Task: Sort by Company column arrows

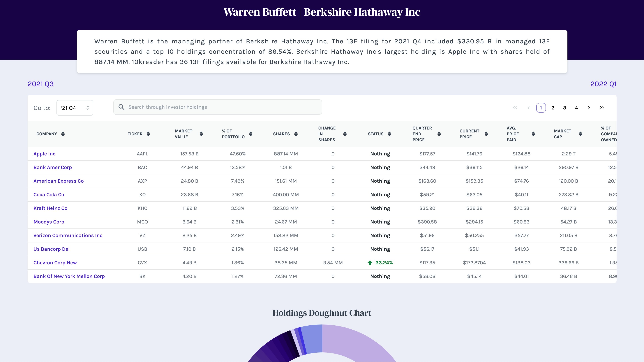Action: 63,134
